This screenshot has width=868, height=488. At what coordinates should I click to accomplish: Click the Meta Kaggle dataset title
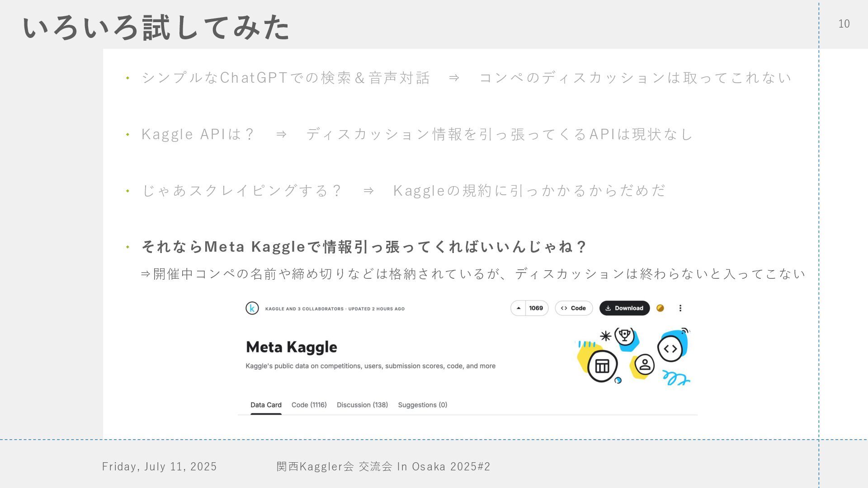(292, 347)
